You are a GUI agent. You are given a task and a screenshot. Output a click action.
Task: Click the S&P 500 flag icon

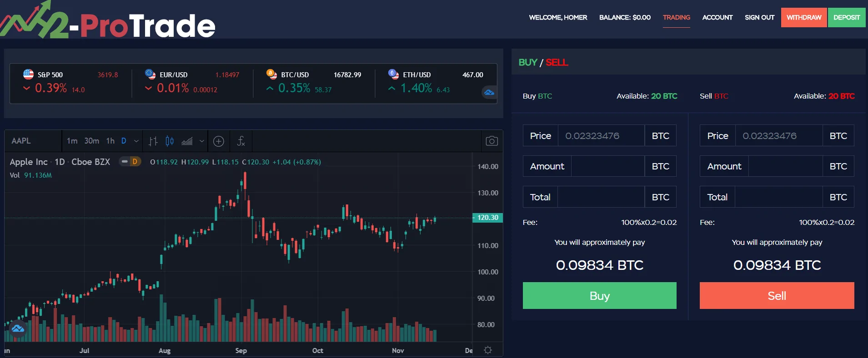28,74
